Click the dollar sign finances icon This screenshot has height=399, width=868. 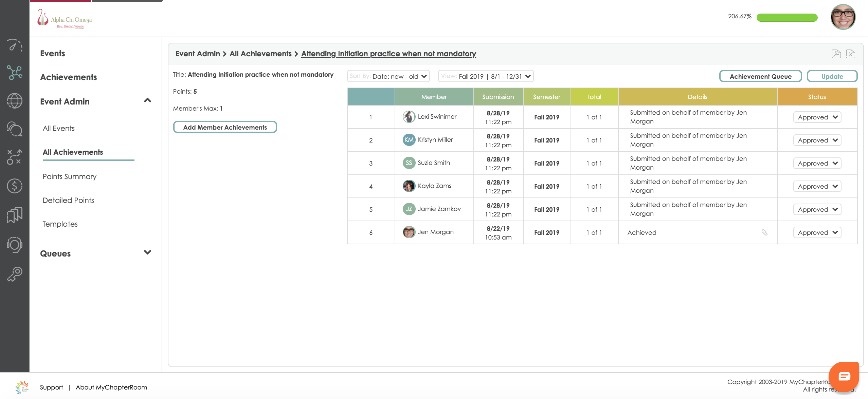pyautogui.click(x=15, y=186)
